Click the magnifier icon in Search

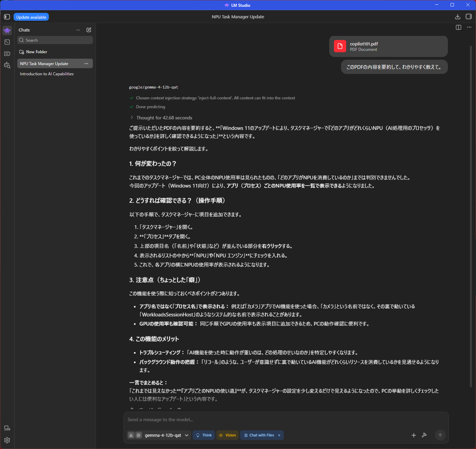[x=21, y=40]
